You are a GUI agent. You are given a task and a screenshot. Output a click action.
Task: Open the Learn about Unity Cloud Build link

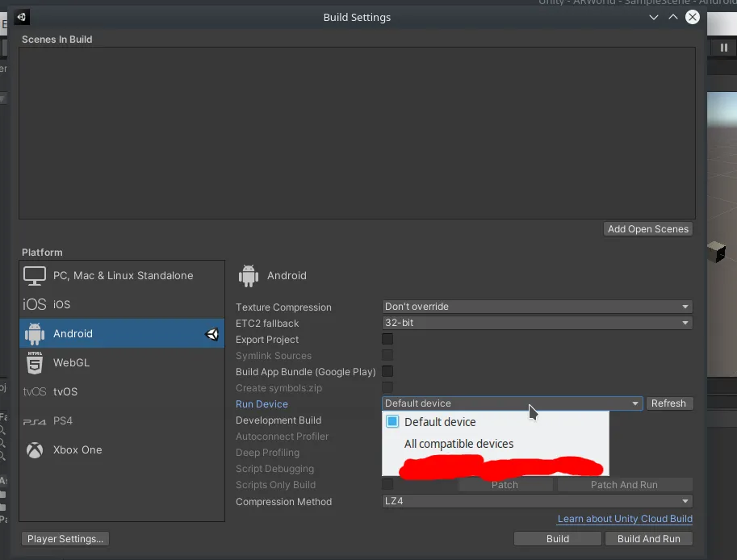(625, 519)
